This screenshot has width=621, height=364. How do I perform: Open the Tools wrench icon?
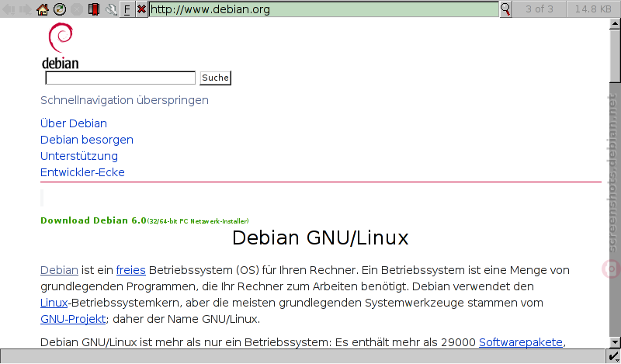pyautogui.click(x=111, y=9)
